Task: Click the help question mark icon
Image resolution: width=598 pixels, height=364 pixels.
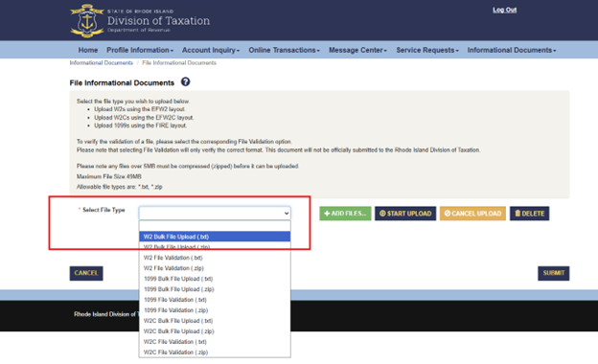Action: pos(185,82)
